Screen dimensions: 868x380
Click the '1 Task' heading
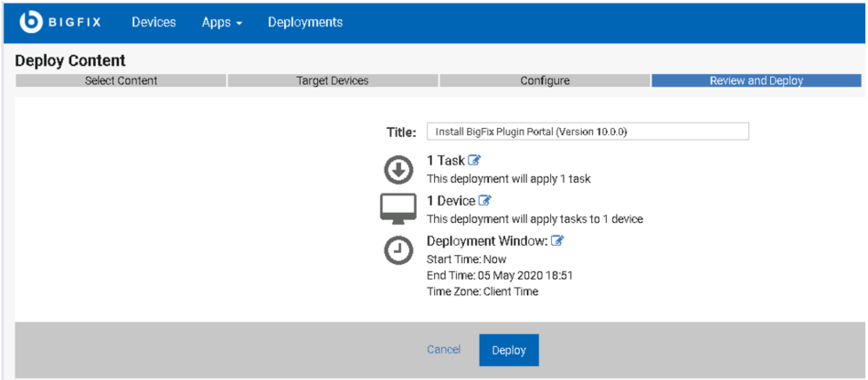pos(446,161)
